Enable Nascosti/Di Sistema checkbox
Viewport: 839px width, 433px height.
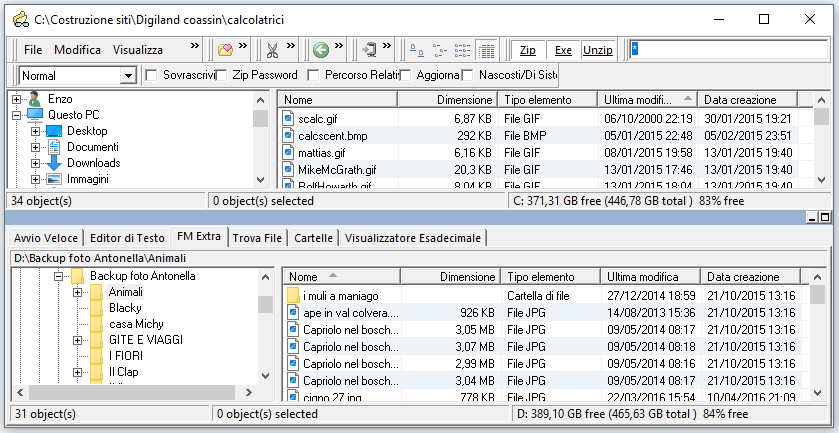point(468,75)
